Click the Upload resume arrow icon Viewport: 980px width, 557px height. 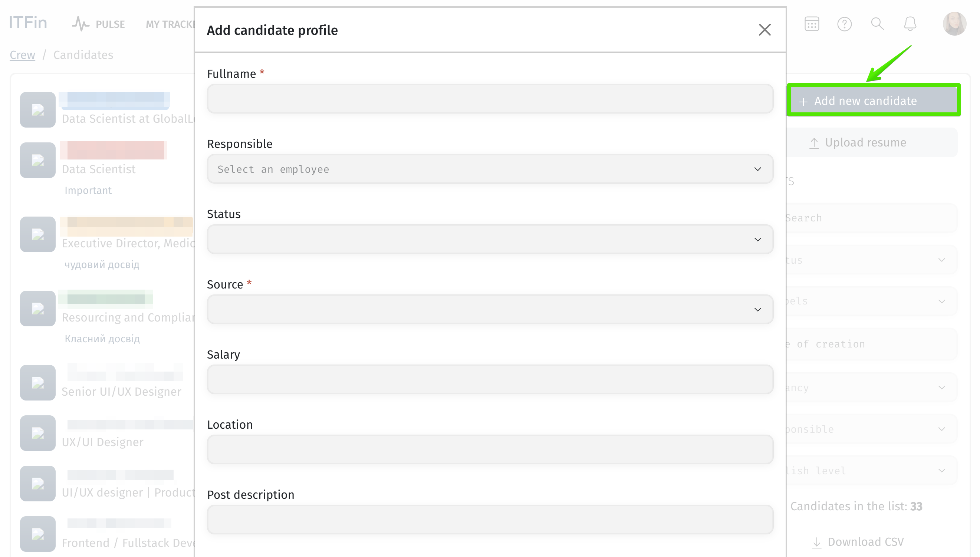tap(813, 143)
